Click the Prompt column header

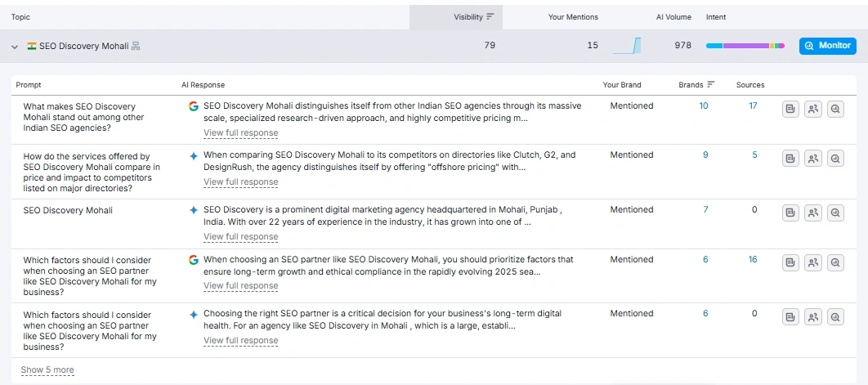pyautogui.click(x=29, y=85)
